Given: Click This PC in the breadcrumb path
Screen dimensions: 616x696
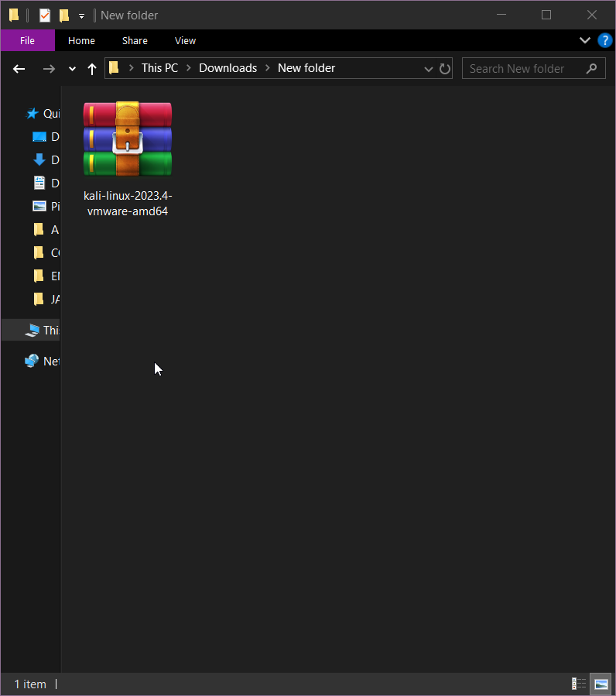Looking at the screenshot, I should pos(159,68).
